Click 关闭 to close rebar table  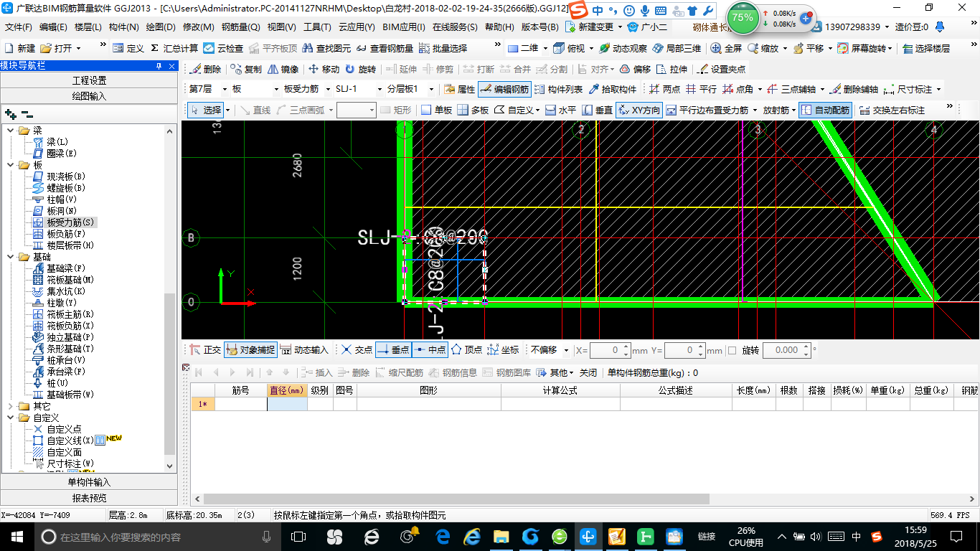pos(588,372)
